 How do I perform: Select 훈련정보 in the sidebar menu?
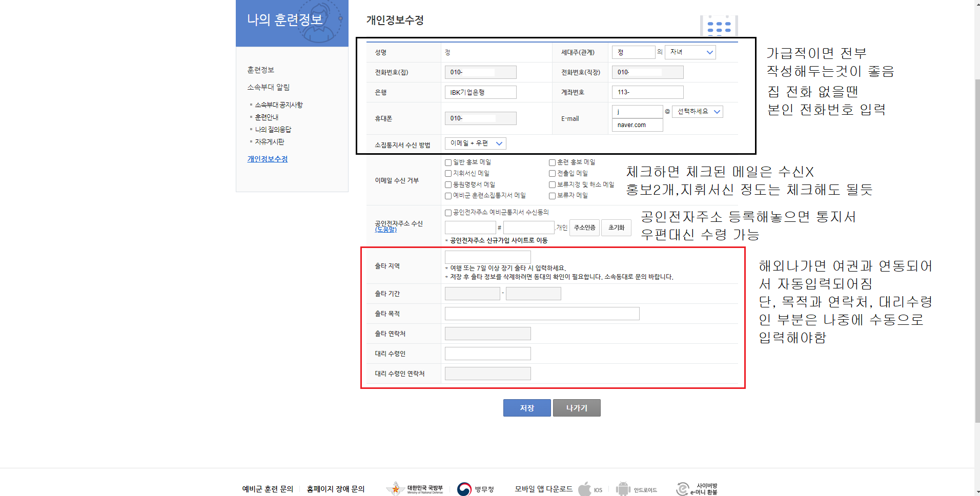[260, 70]
